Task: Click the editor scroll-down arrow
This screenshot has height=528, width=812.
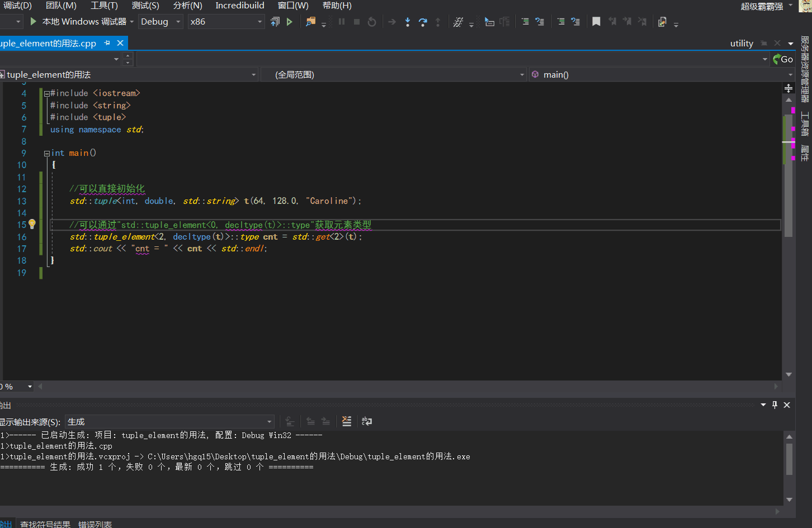Action: (x=789, y=374)
